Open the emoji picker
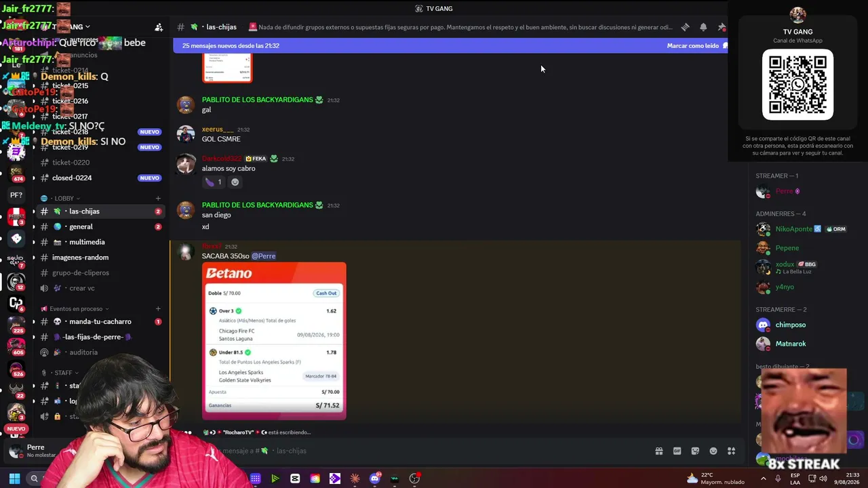Viewport: 868px width, 488px height. 713,451
